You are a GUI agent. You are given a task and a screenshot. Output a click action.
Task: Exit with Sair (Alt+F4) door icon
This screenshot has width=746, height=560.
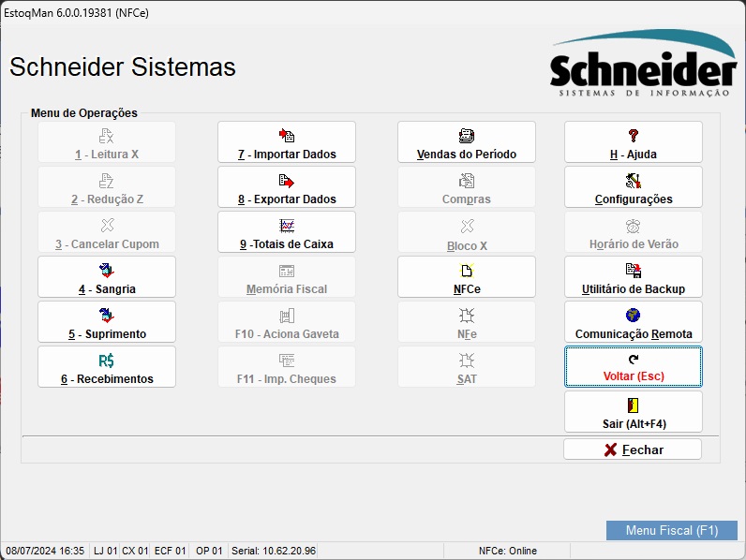tap(634, 405)
